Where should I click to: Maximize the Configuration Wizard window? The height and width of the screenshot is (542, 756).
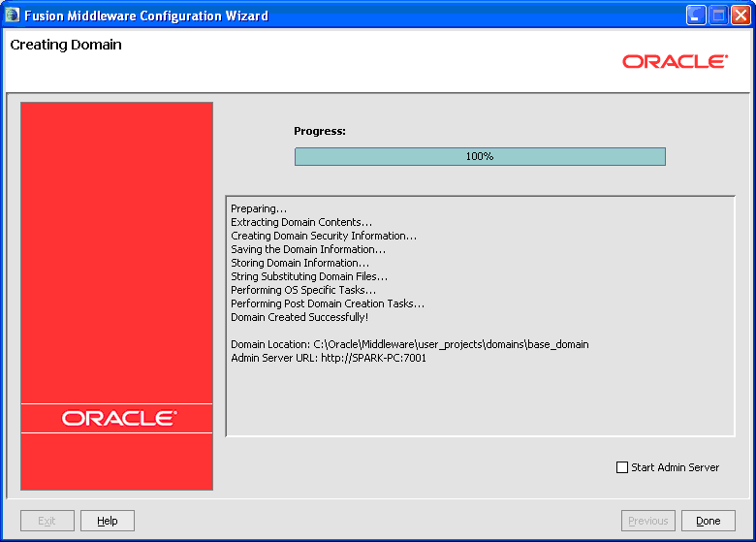coord(718,16)
